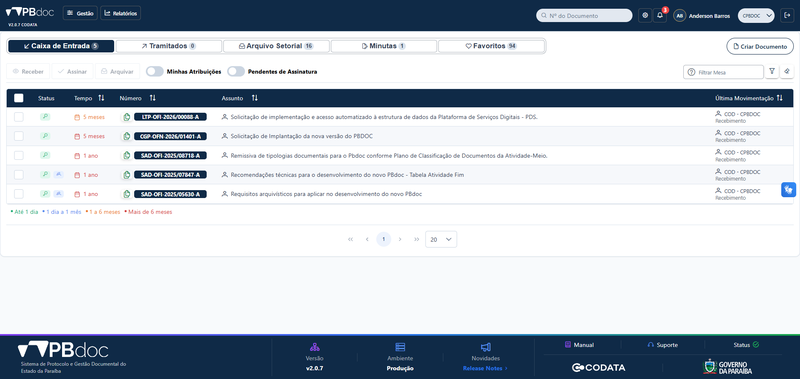Viewport: 800px width, 379px height.
Task: Click the CODATA logo in footer
Action: 598,368
